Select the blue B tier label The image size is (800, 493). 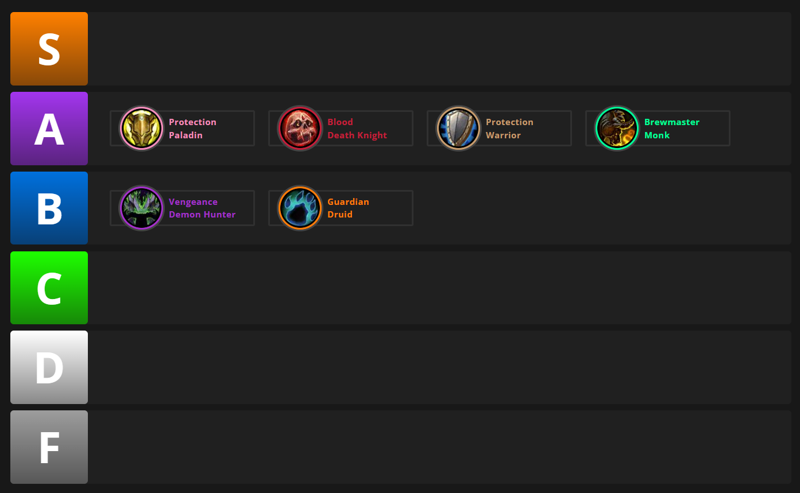(x=49, y=208)
